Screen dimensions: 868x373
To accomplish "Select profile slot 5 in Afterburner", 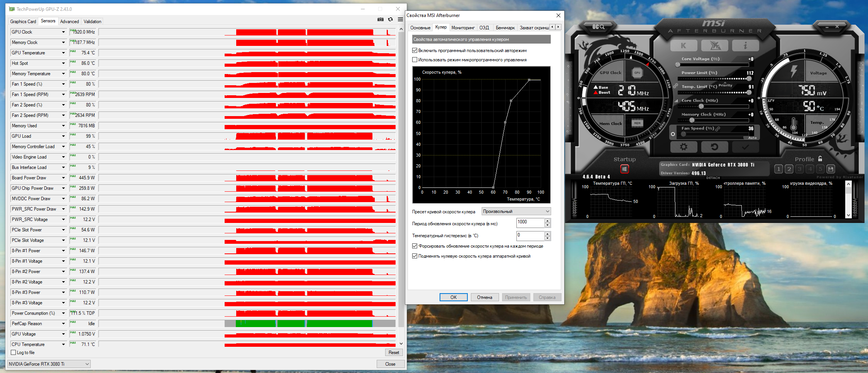I will pos(820,169).
